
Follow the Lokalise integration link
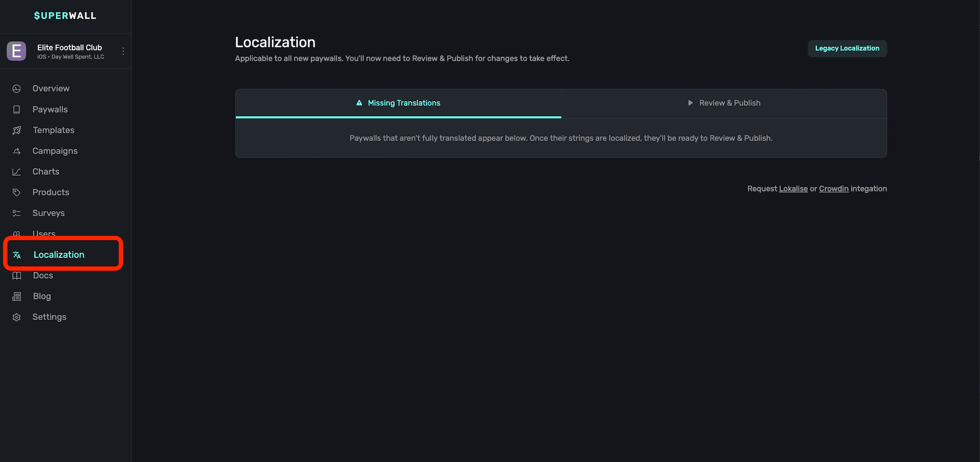click(793, 189)
